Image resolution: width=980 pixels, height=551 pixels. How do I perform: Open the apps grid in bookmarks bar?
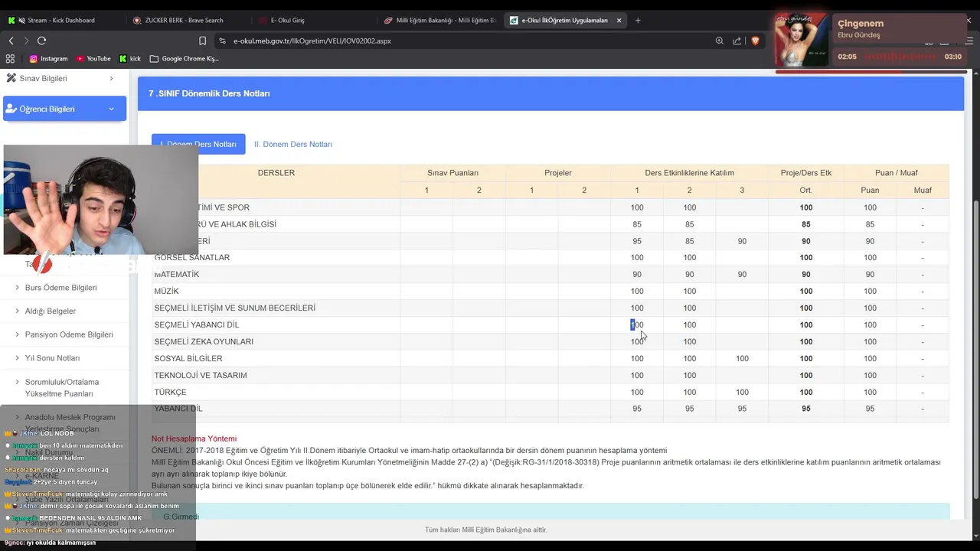point(10,58)
